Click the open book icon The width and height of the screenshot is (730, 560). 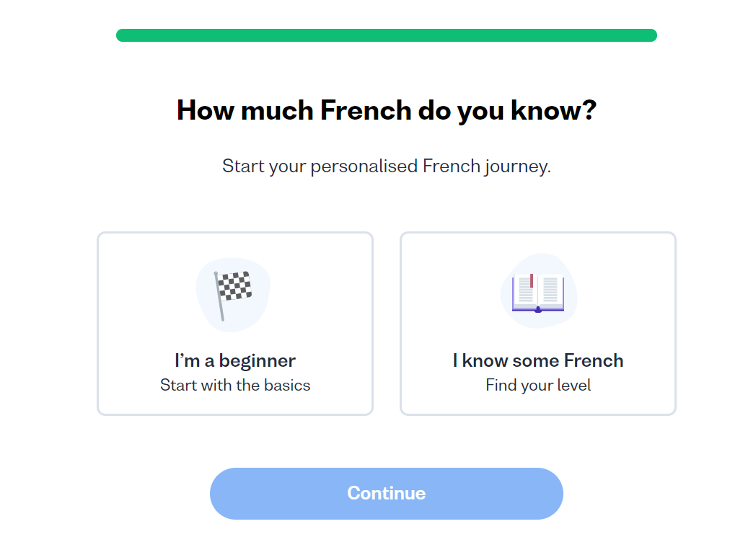(538, 293)
